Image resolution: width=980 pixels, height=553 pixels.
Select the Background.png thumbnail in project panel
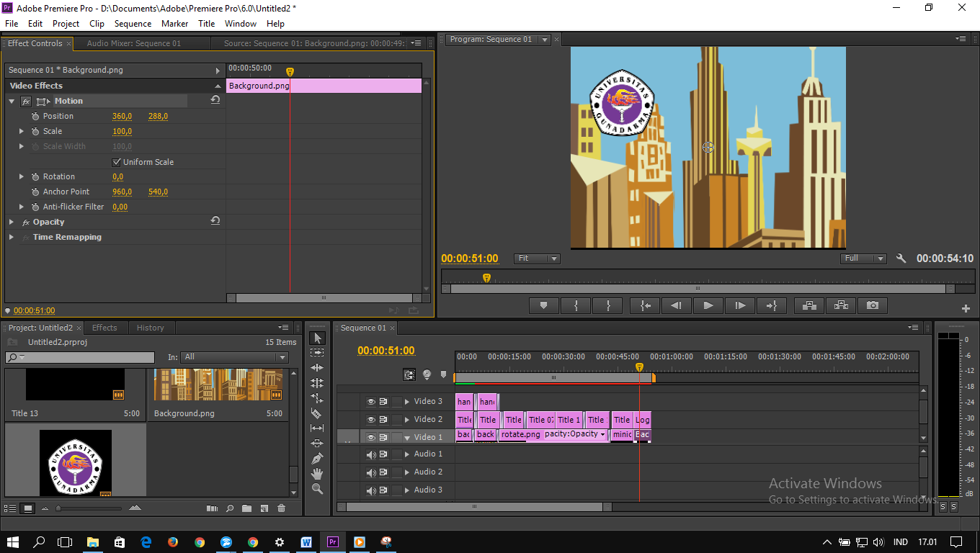(216, 384)
